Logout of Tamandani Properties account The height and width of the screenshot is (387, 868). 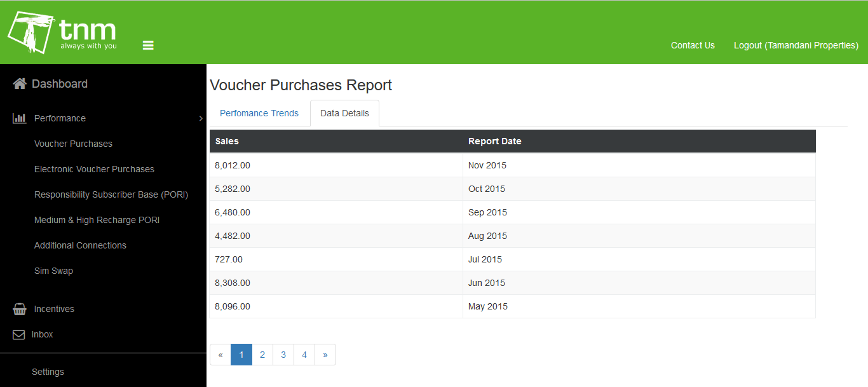(x=796, y=45)
